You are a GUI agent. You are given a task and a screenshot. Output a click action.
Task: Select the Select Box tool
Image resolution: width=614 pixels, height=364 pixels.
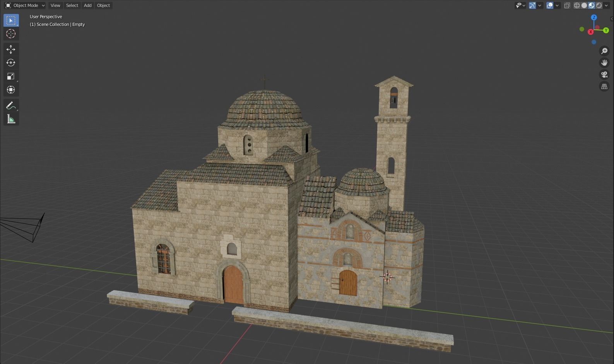tap(11, 20)
